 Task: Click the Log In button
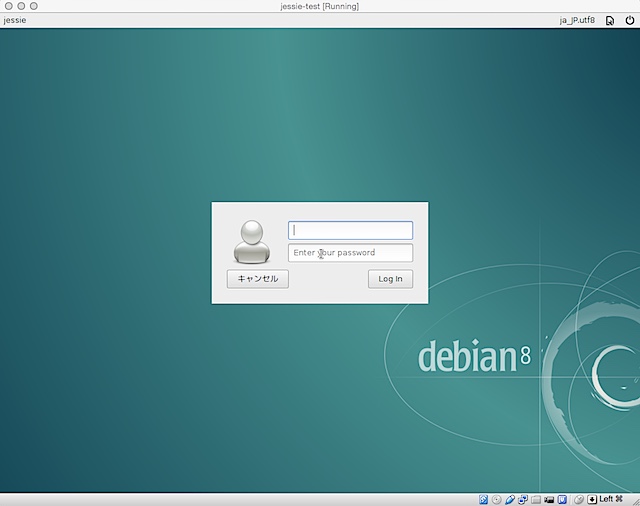pyautogui.click(x=391, y=279)
